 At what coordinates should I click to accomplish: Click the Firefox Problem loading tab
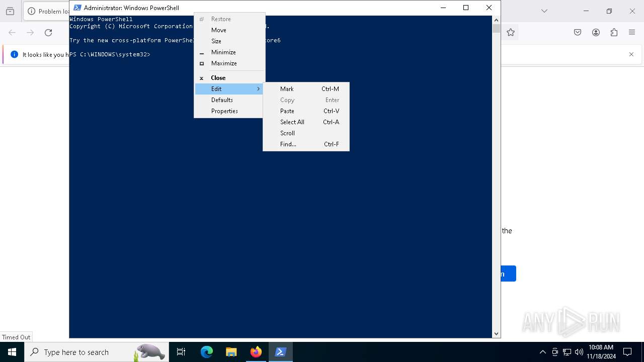point(46,11)
